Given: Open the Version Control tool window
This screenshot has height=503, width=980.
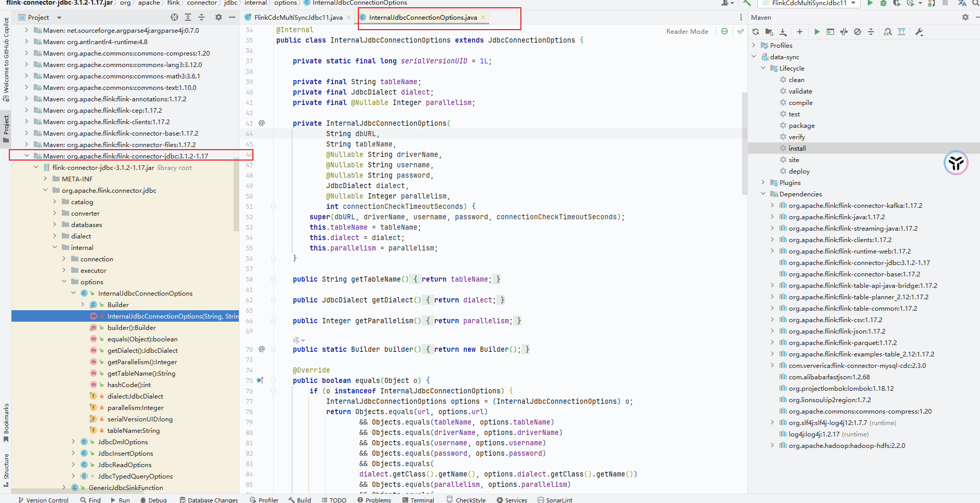Looking at the screenshot, I should (x=43, y=499).
